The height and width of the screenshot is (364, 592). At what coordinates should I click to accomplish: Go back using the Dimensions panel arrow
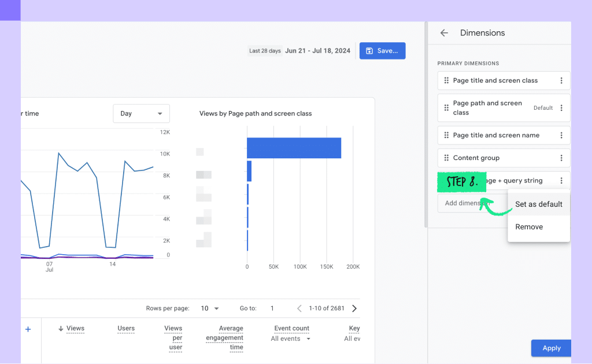[x=444, y=33]
